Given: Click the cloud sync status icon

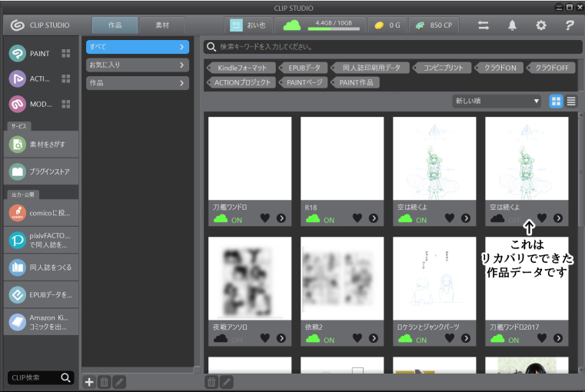Looking at the screenshot, I should (292, 25).
